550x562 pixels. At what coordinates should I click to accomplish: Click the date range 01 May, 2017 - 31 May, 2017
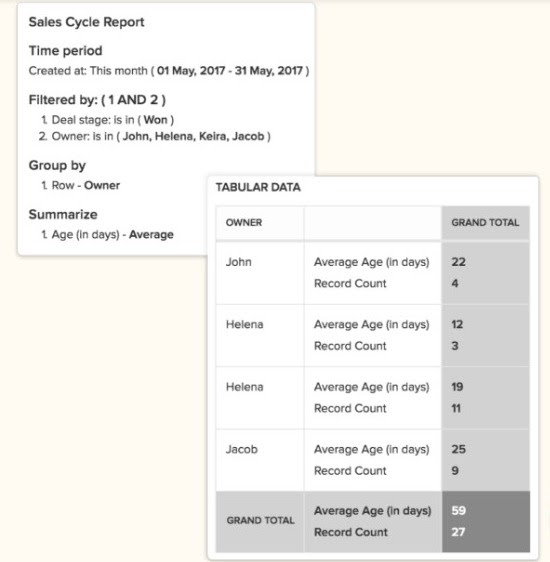tap(230, 71)
